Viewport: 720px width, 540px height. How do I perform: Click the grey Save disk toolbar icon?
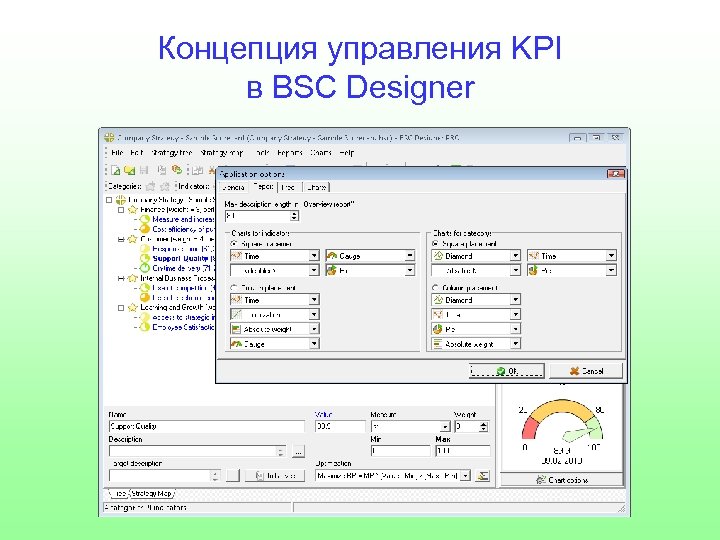coord(144,170)
